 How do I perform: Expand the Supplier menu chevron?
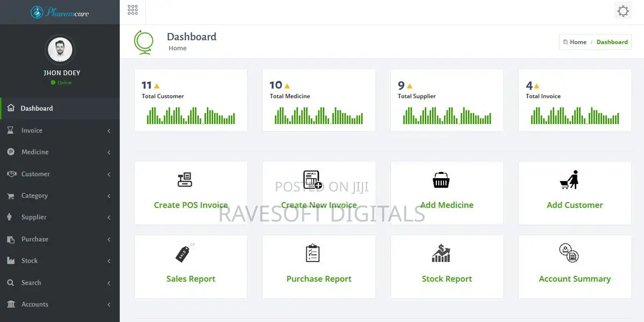(109, 217)
